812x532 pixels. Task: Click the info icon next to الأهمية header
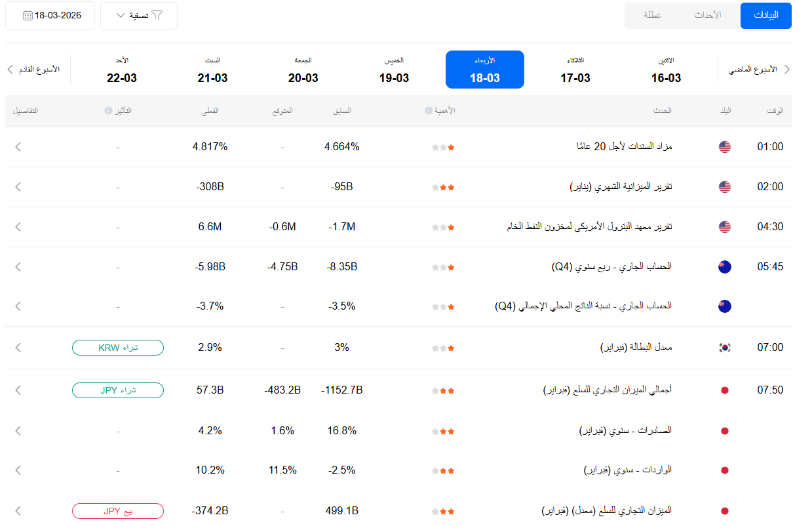tap(428, 111)
